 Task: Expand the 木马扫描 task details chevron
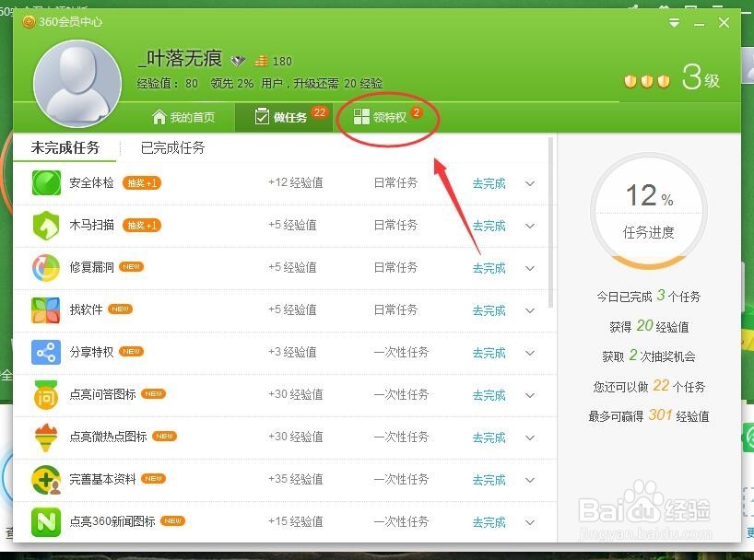530,226
